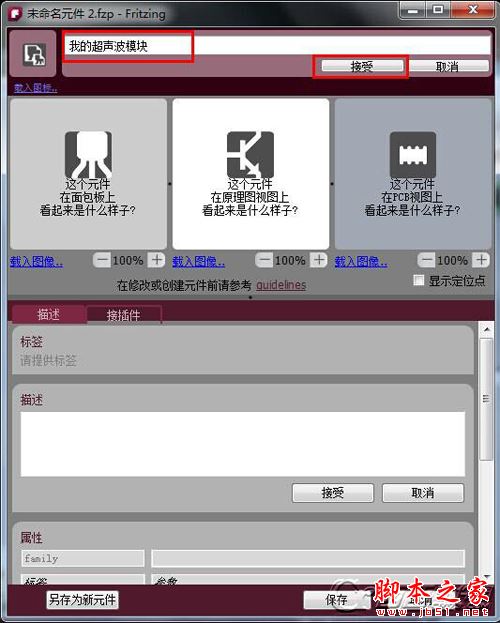This screenshot has width=500, height=623.
Task: Switch to the 接插件 tab
Action: (124, 315)
